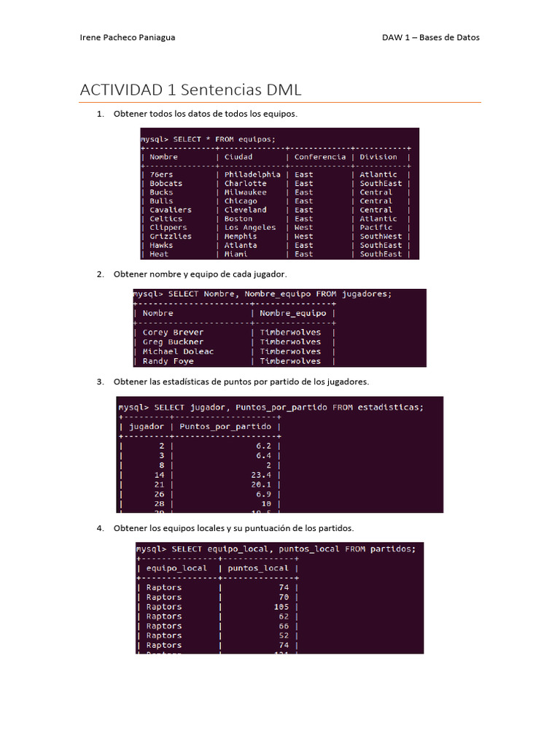560x747 pixels.
Task: Select the SELECT * FROM equipos screenshot
Action: click(x=279, y=193)
